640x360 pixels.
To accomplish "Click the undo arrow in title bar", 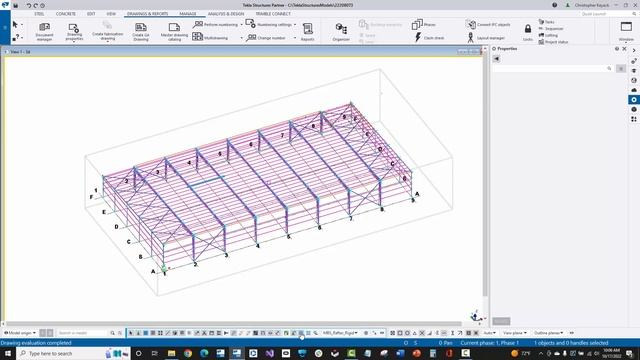I will point(29,6).
